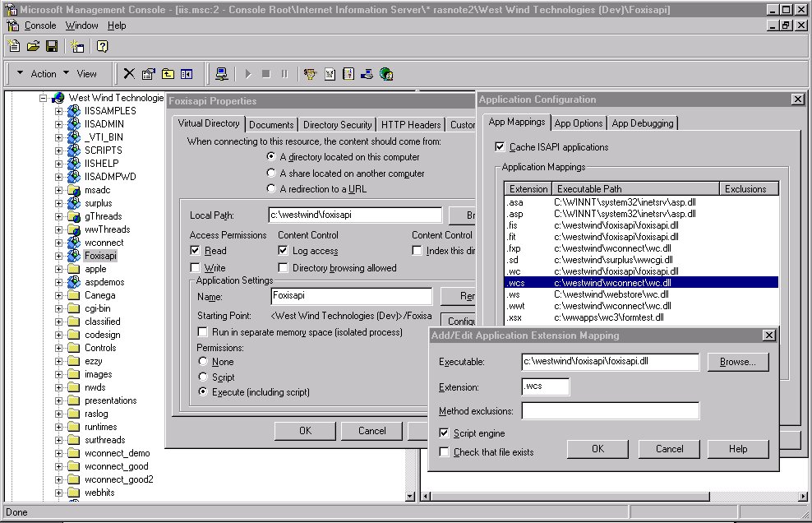Expand the cgi-bin tree node

[x=58, y=308]
